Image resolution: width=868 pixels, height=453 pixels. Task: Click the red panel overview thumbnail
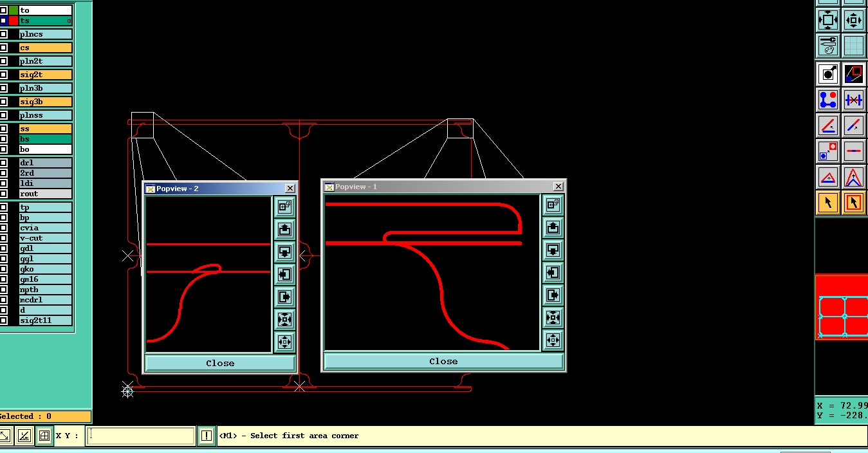[x=842, y=306]
